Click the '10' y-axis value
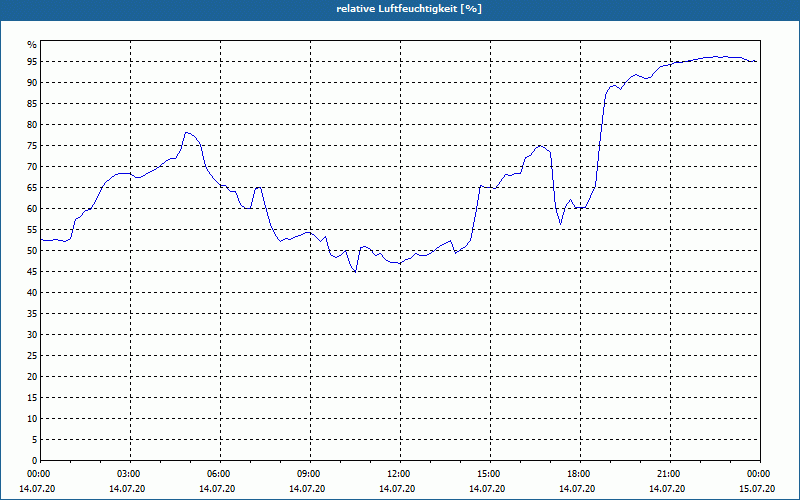This screenshot has height=500, width=800. coord(32,419)
